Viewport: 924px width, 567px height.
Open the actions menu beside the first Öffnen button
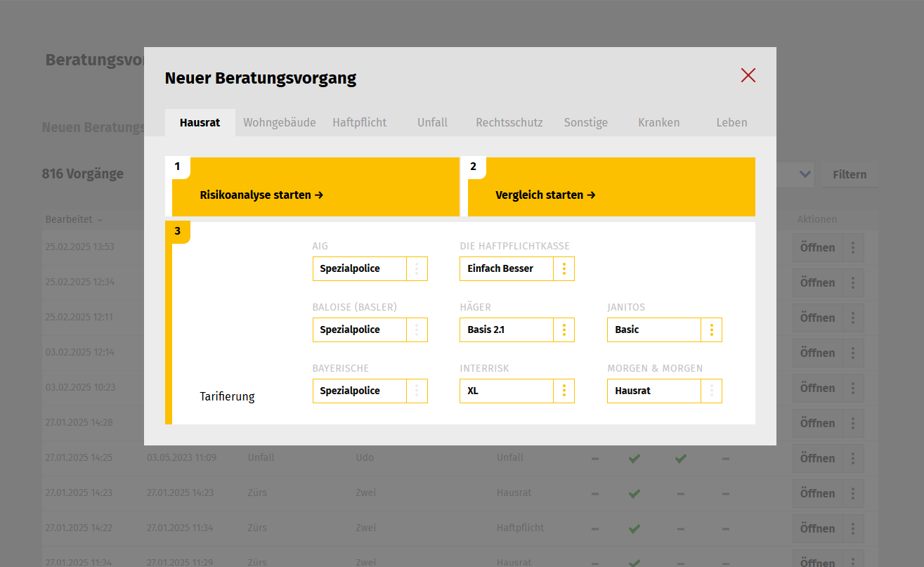(x=854, y=247)
